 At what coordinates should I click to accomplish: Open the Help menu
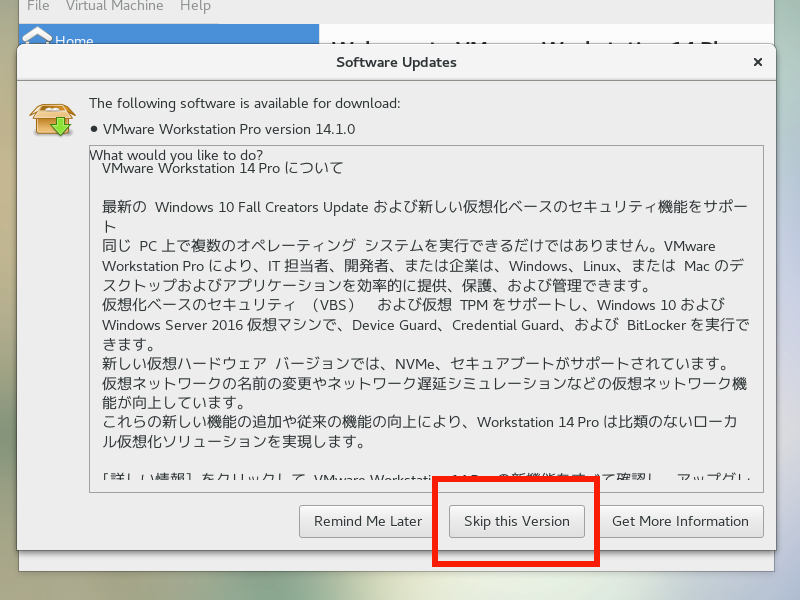195,6
